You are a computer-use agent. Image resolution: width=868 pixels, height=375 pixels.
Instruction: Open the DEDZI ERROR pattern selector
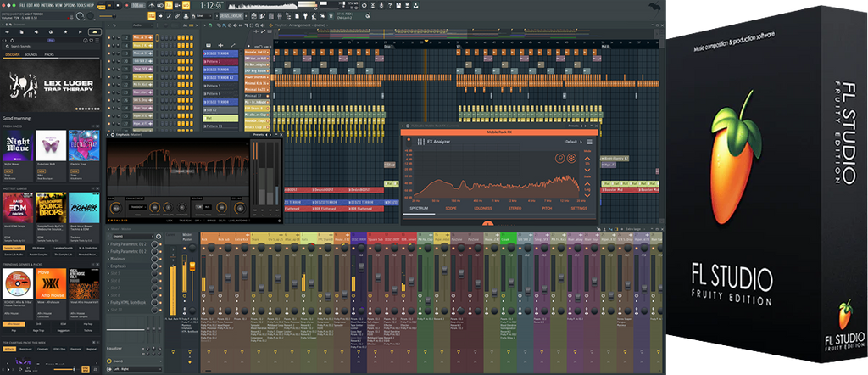(x=231, y=16)
